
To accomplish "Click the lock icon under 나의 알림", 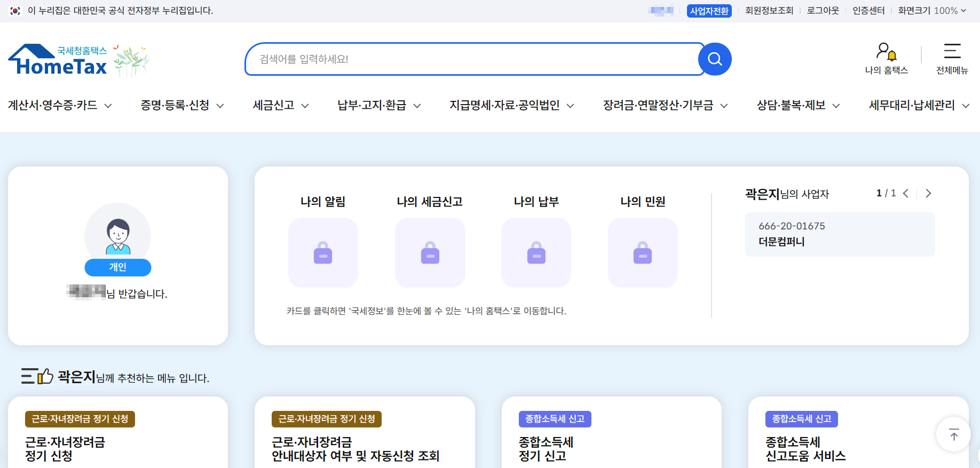I will [x=323, y=253].
